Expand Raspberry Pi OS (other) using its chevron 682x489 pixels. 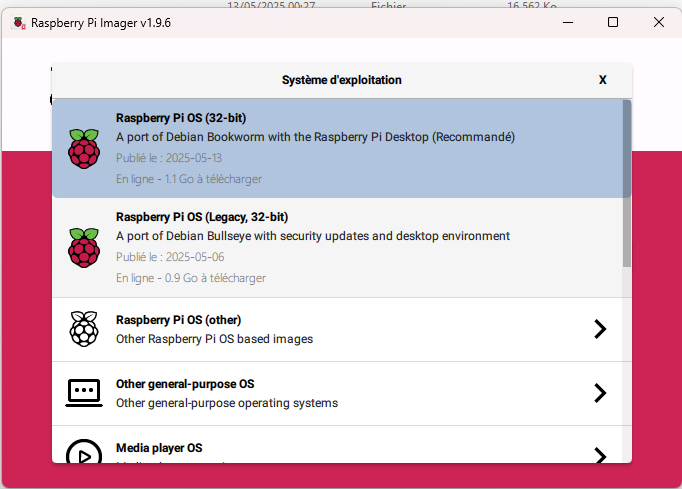pos(600,329)
